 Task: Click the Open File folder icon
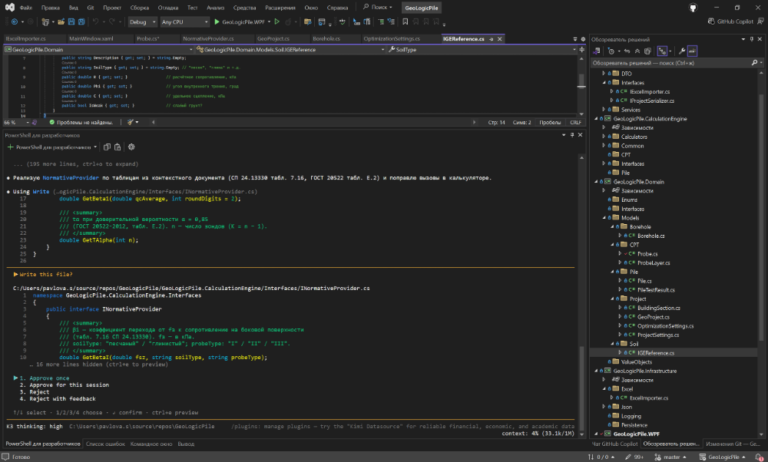61,22
